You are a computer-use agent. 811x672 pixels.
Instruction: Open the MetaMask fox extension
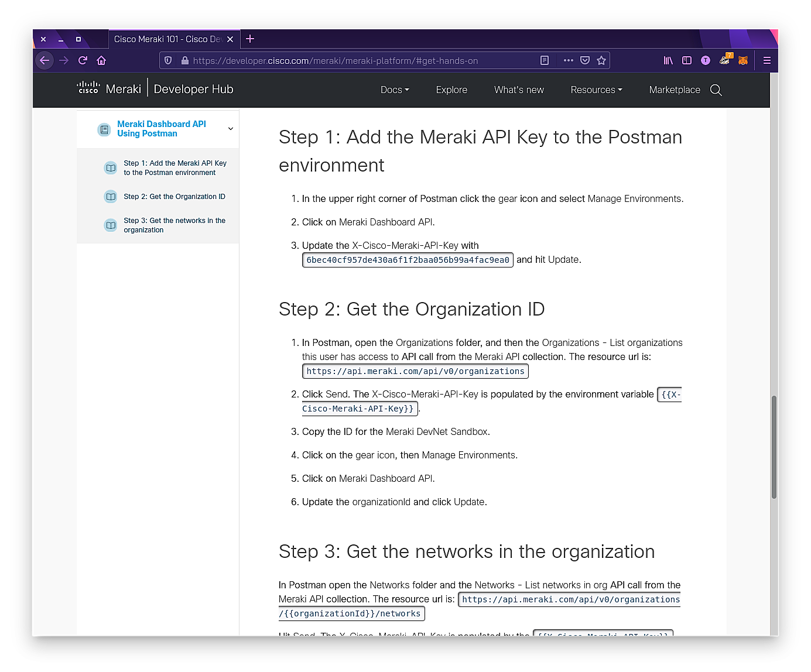click(x=743, y=60)
